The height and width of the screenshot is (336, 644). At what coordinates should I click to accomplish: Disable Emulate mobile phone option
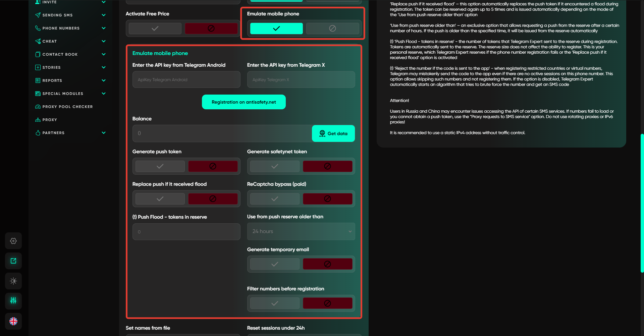click(x=332, y=29)
